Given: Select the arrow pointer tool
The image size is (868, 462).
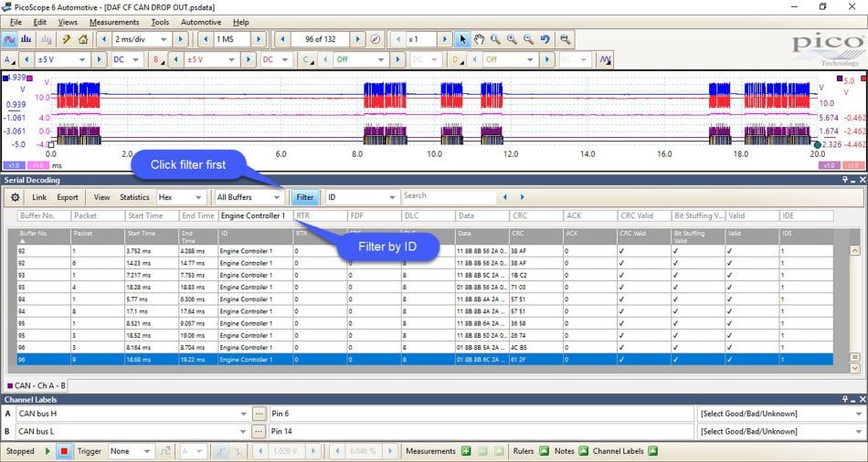Looking at the screenshot, I should click(x=463, y=39).
